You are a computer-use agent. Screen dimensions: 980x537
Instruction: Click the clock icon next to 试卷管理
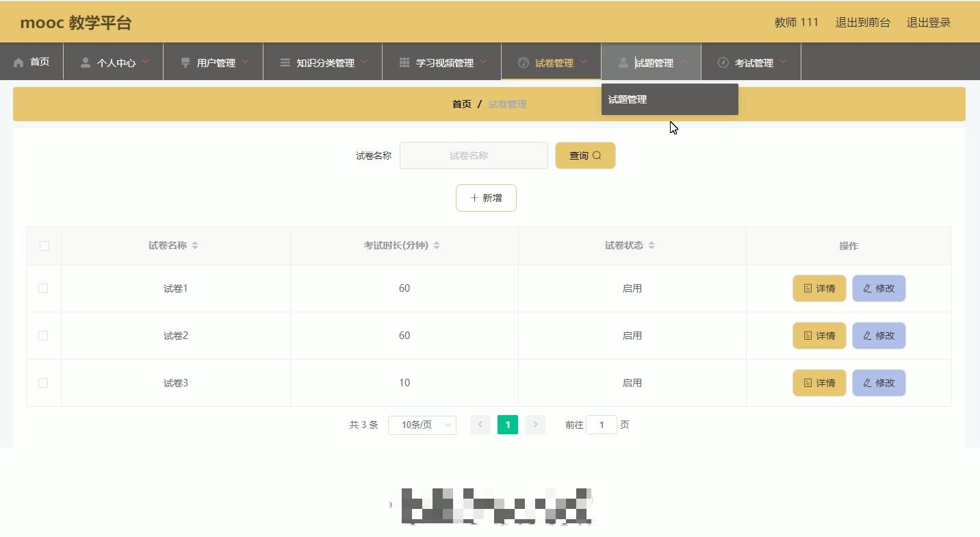pyautogui.click(x=522, y=62)
